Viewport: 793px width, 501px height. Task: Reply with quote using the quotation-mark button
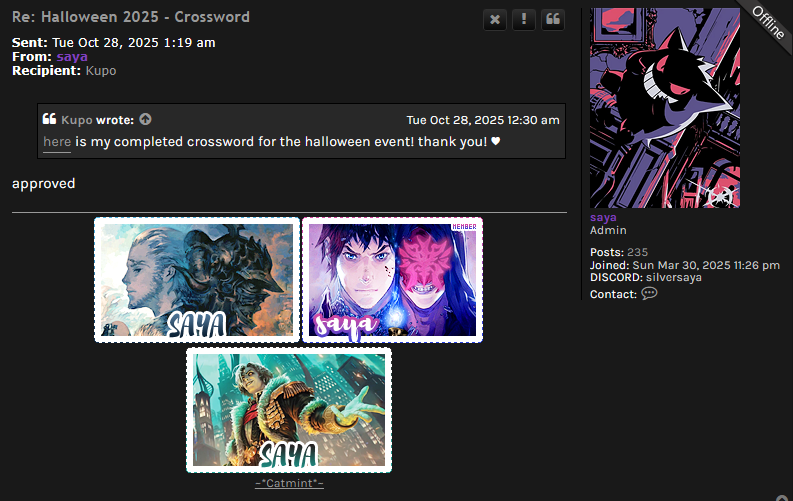[x=553, y=20]
